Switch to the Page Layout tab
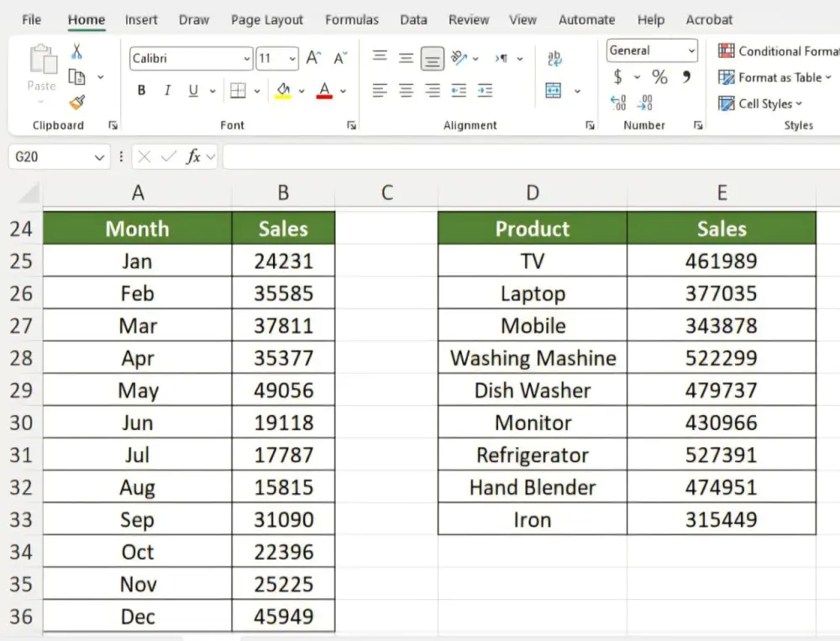The height and width of the screenshot is (641, 840). tap(267, 20)
